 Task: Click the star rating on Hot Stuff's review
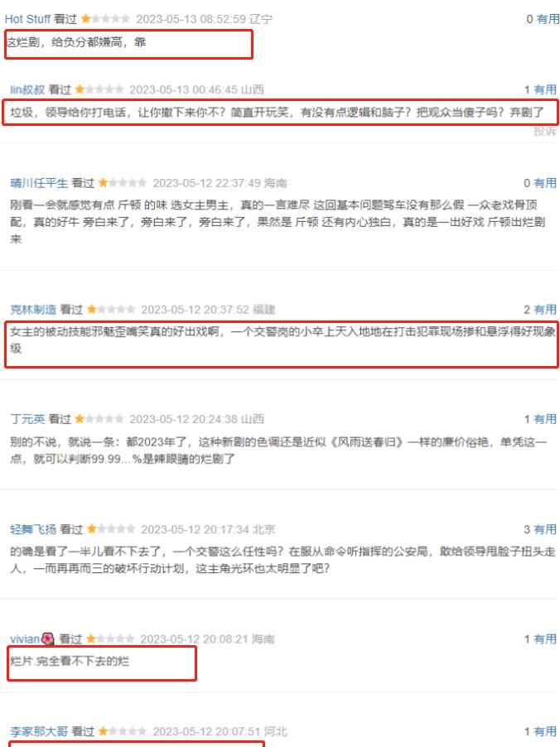(x=105, y=19)
